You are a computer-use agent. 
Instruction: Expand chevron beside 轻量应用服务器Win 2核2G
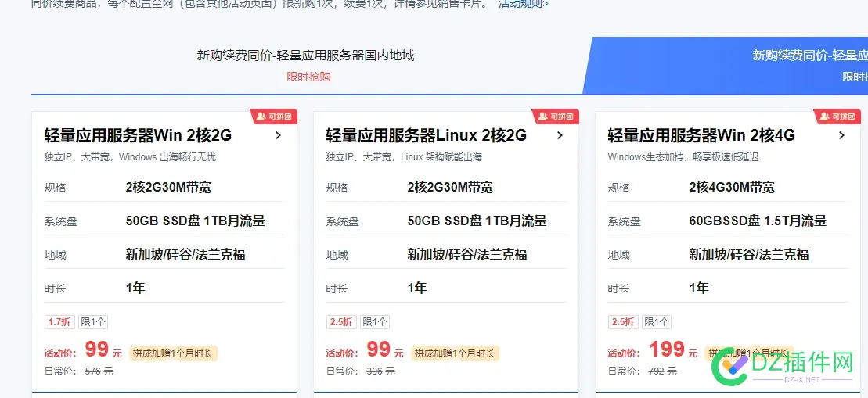pyautogui.click(x=278, y=135)
